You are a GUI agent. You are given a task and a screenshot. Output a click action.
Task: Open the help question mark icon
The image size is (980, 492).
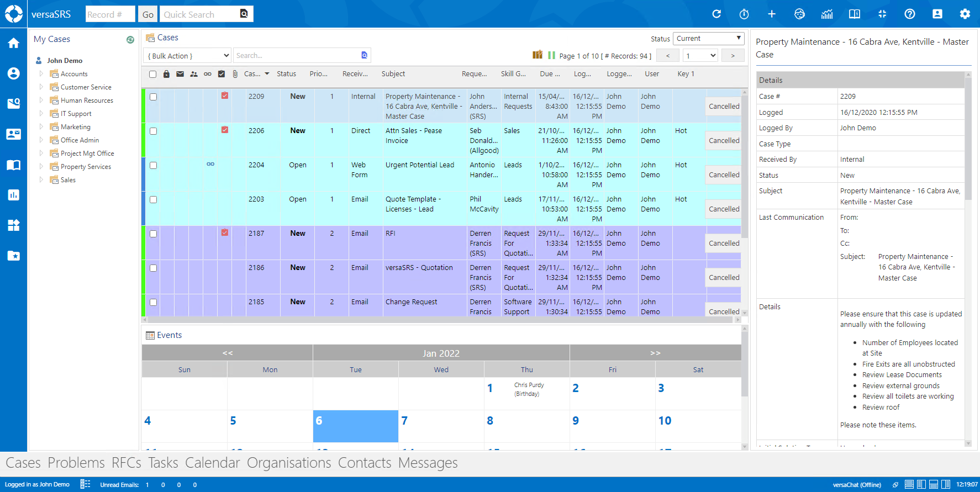(x=909, y=14)
